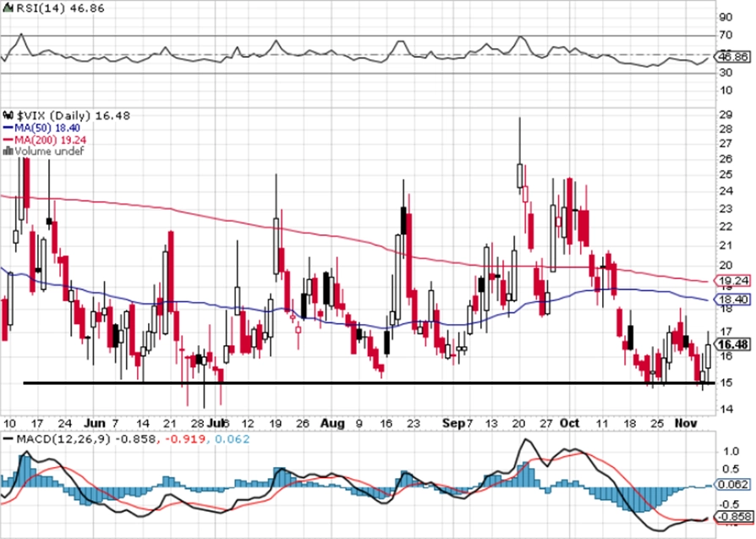Click the RSI triangle icon at top-left

tap(8, 8)
